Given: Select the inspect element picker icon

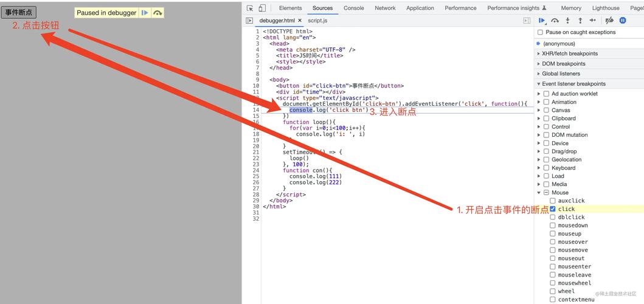Looking at the screenshot, I should (249, 8).
